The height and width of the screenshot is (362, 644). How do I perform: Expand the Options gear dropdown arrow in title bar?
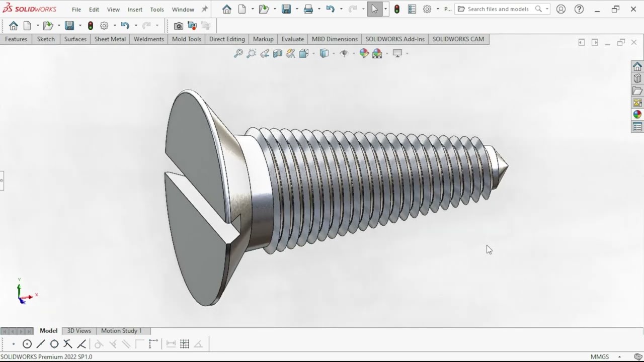(x=438, y=9)
